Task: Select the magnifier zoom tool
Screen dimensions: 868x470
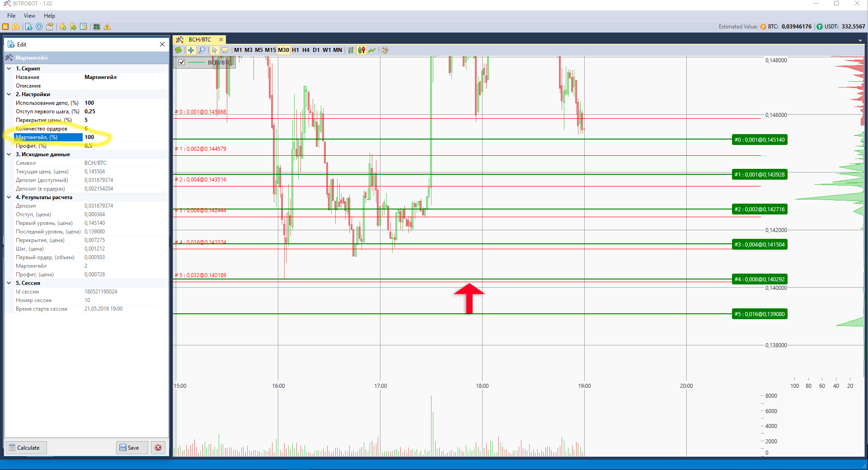Action: (202, 50)
